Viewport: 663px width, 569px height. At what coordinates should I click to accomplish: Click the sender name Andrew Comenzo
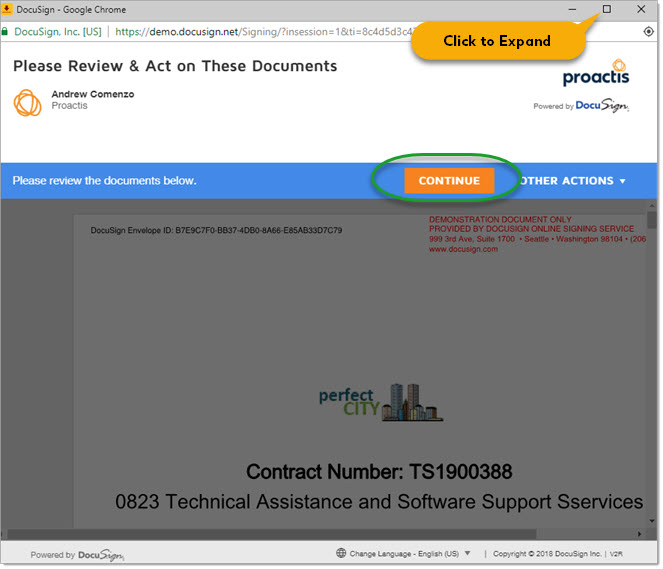coord(93,94)
